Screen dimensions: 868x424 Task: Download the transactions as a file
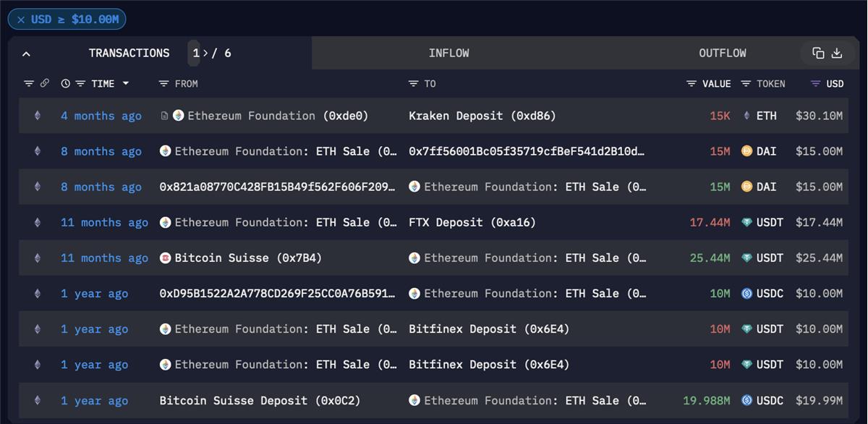[837, 54]
